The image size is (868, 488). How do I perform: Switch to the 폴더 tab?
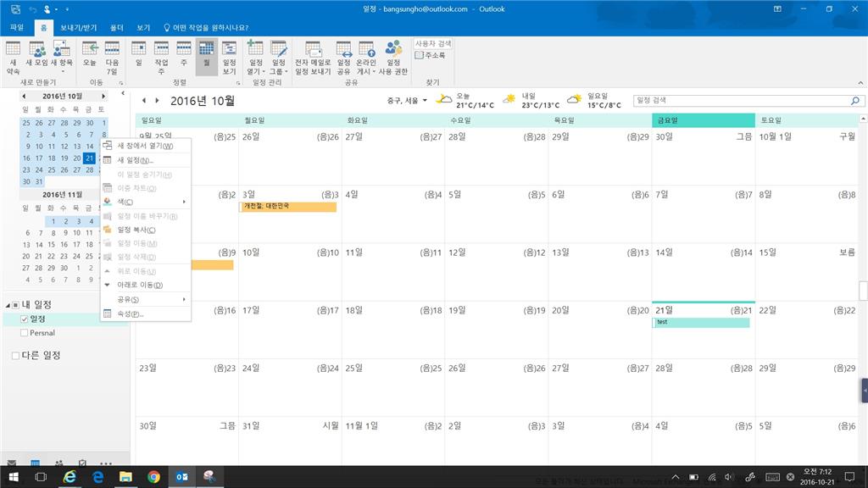(116, 27)
